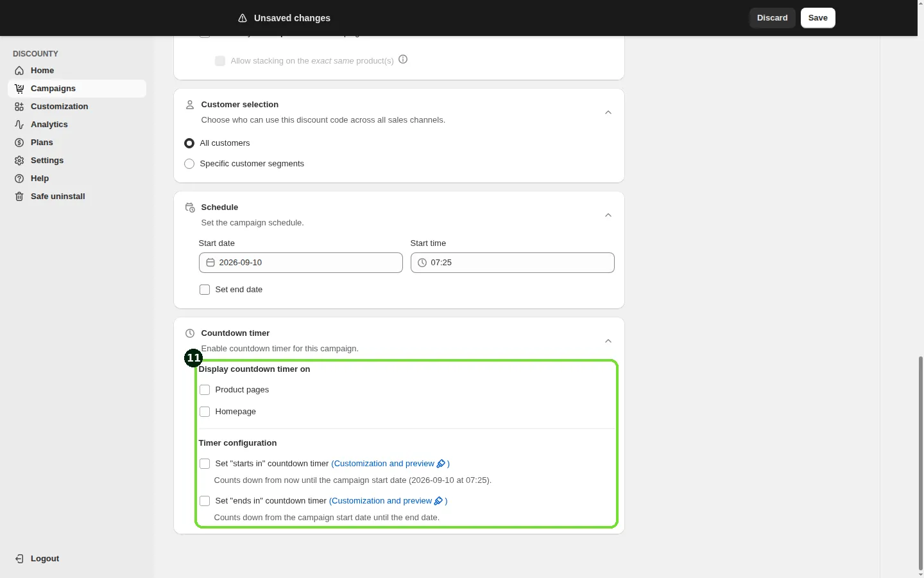Viewport: 924px width, 578px height.
Task: Click the Start time input field
Action: tap(513, 263)
